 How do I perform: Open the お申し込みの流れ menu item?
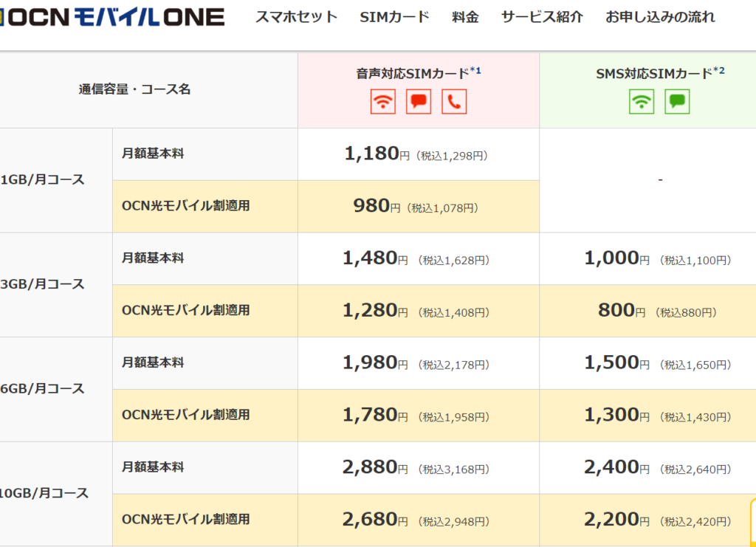pyautogui.click(x=660, y=17)
